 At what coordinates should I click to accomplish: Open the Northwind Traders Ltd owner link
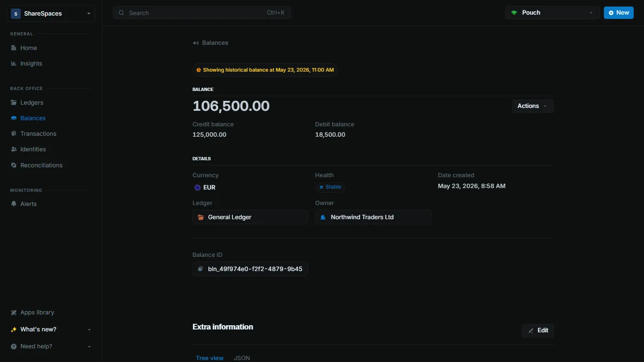point(373,217)
